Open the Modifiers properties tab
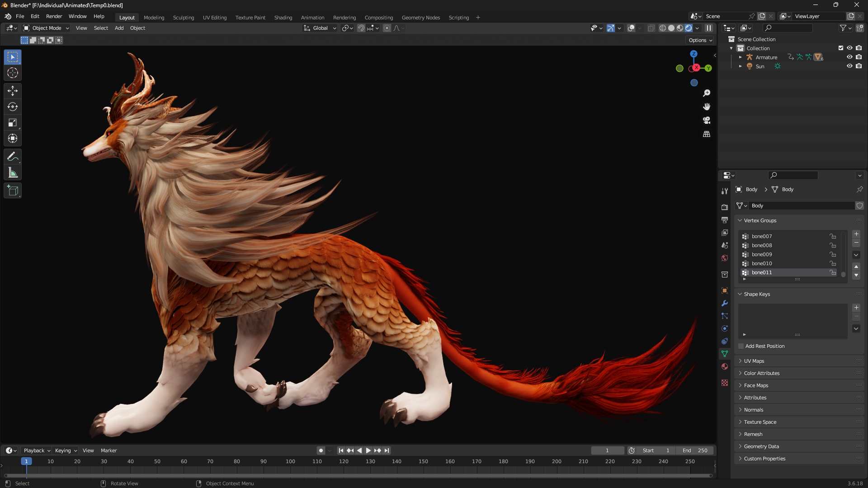 tap(725, 303)
